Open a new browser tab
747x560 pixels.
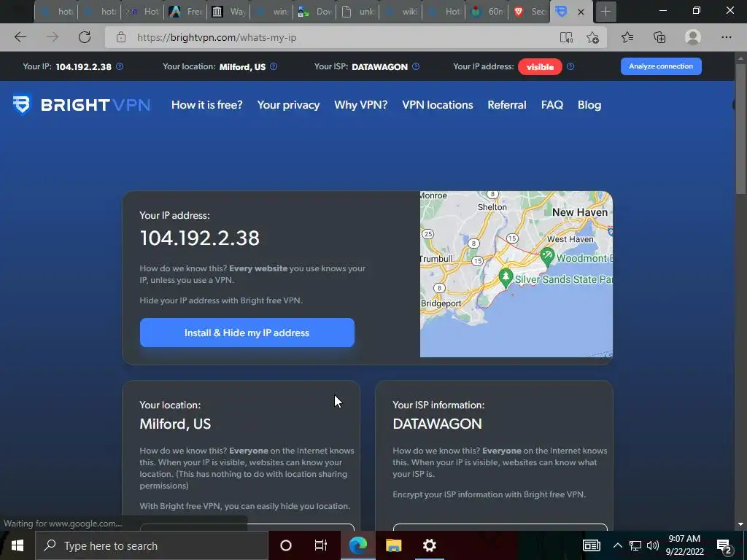coord(605,12)
